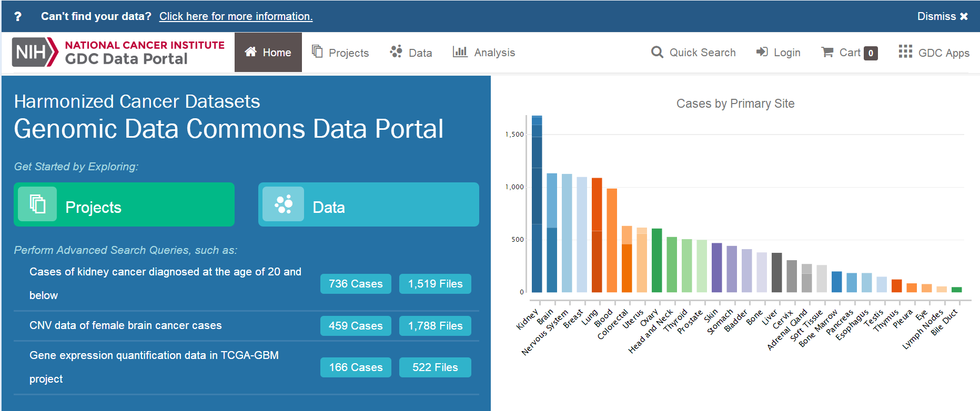Click 'CNV data of female brain cancer cases' text
Viewport: 980px width, 411px height.
(126, 325)
